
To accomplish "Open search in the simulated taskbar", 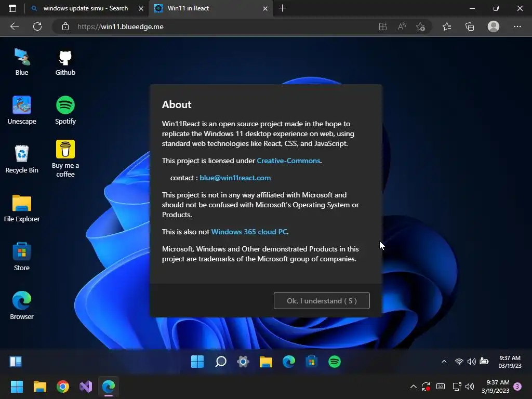I will pos(220,362).
